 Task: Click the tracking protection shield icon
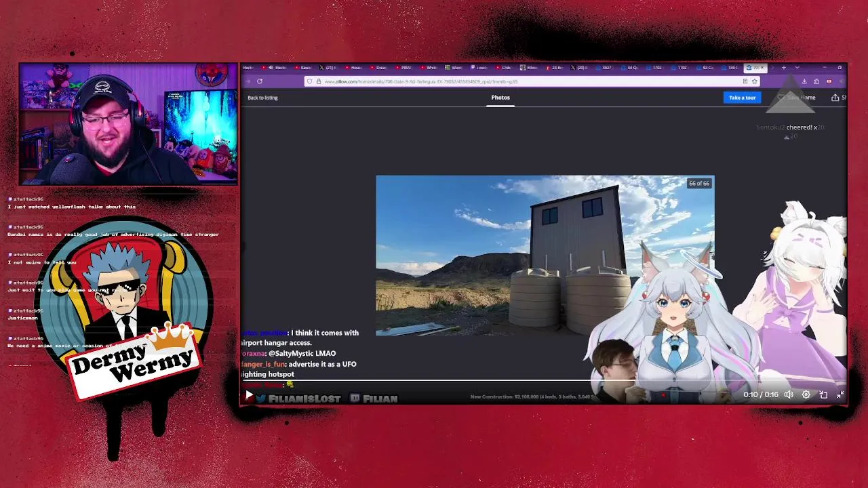pyautogui.click(x=309, y=81)
